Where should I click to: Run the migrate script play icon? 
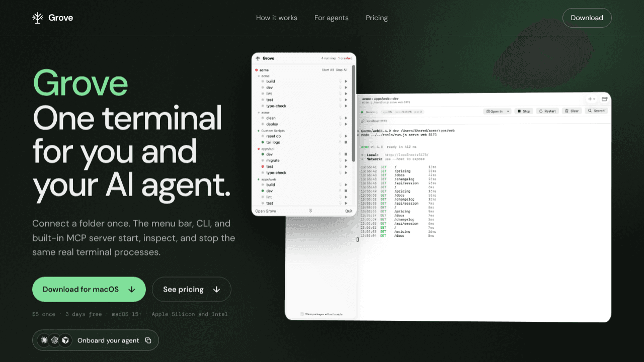click(346, 160)
